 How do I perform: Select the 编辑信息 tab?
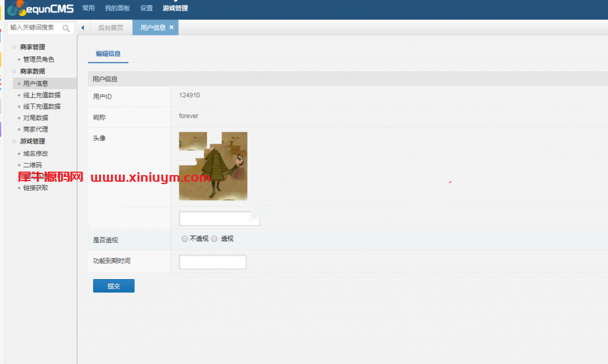coord(108,54)
